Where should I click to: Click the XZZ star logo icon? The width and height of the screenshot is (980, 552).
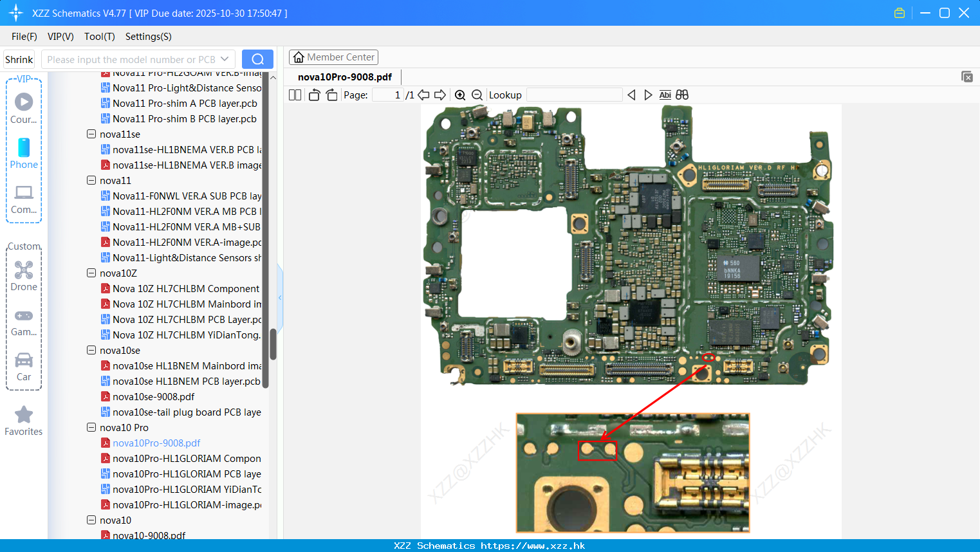16,13
